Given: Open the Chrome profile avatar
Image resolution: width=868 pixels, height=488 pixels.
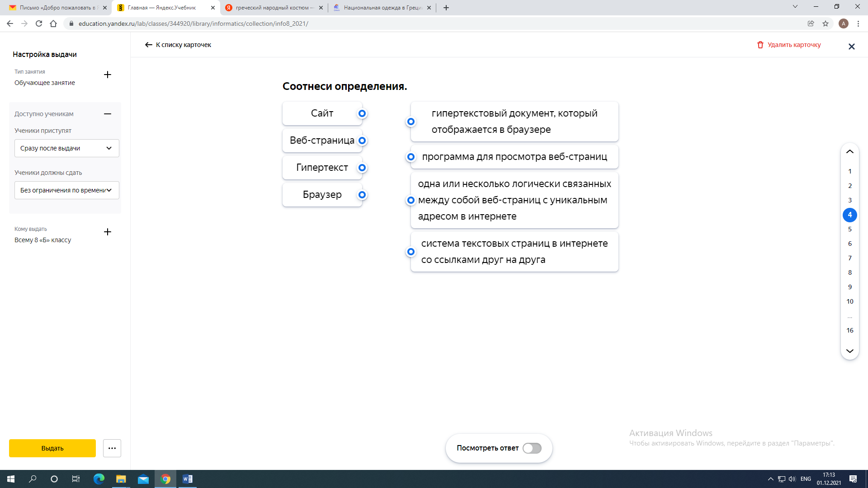Looking at the screenshot, I should [844, 23].
